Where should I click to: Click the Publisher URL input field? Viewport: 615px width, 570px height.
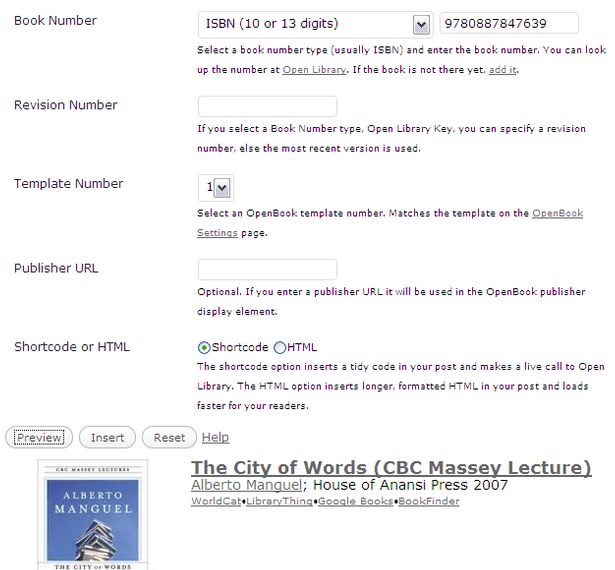(267, 270)
